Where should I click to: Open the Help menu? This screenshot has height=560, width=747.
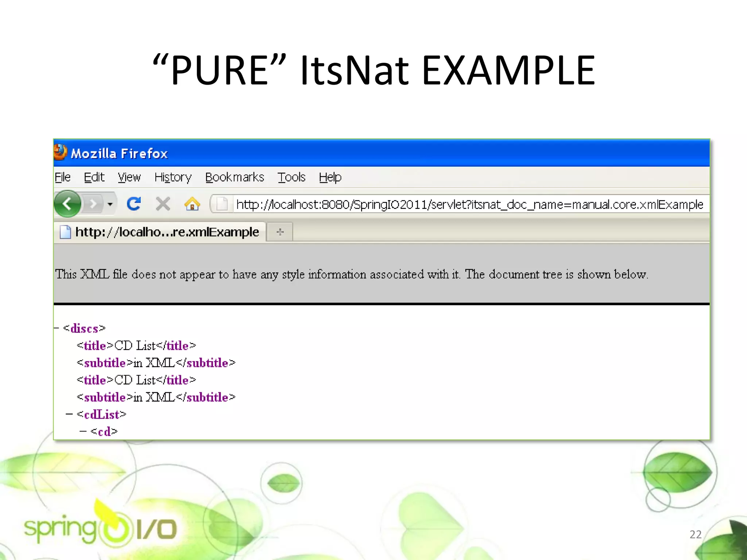pos(330,177)
